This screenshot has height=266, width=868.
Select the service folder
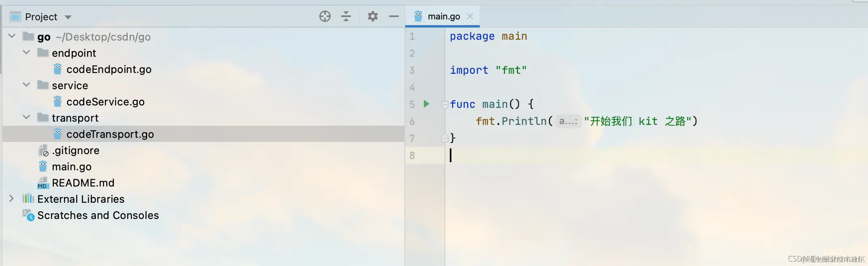tap(70, 86)
